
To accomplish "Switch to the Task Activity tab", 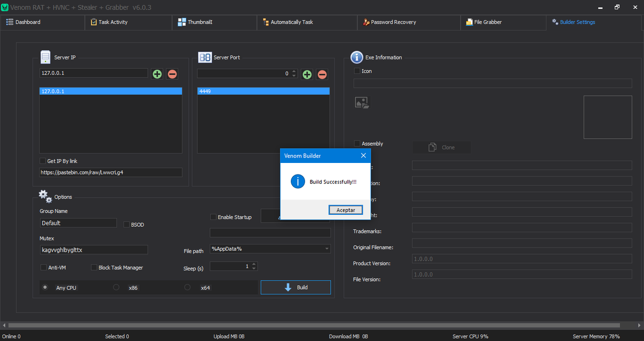I will (128, 22).
